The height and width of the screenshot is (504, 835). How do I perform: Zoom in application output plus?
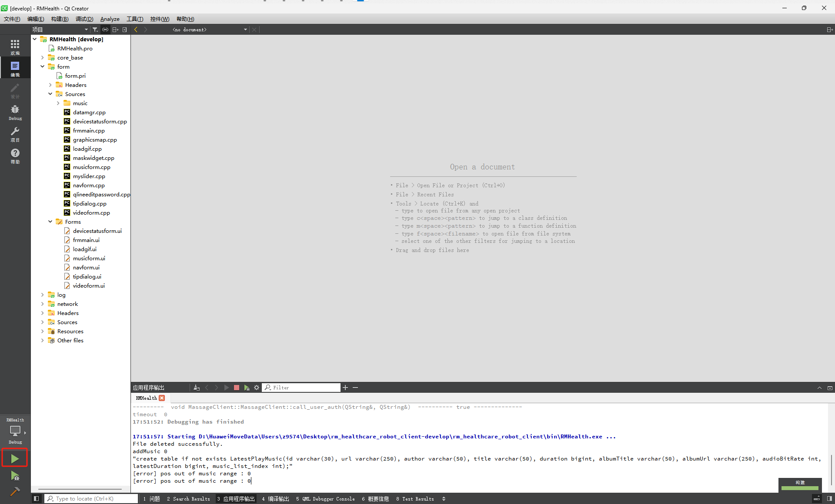pos(345,388)
